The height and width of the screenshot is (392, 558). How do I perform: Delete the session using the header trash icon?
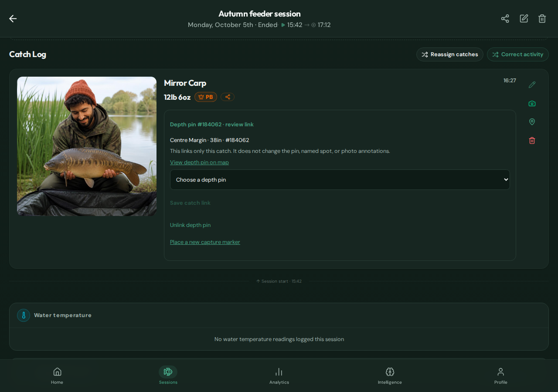[542, 18]
